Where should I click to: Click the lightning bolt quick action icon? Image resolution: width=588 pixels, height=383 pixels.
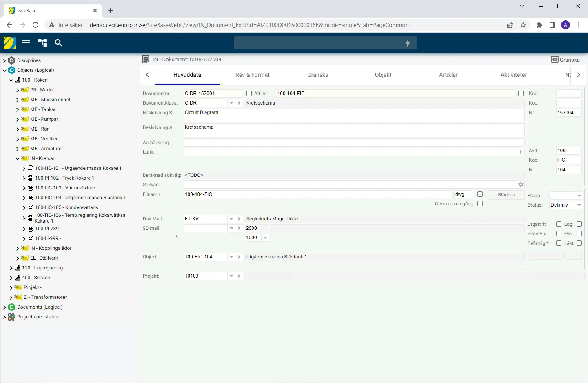[x=407, y=43]
